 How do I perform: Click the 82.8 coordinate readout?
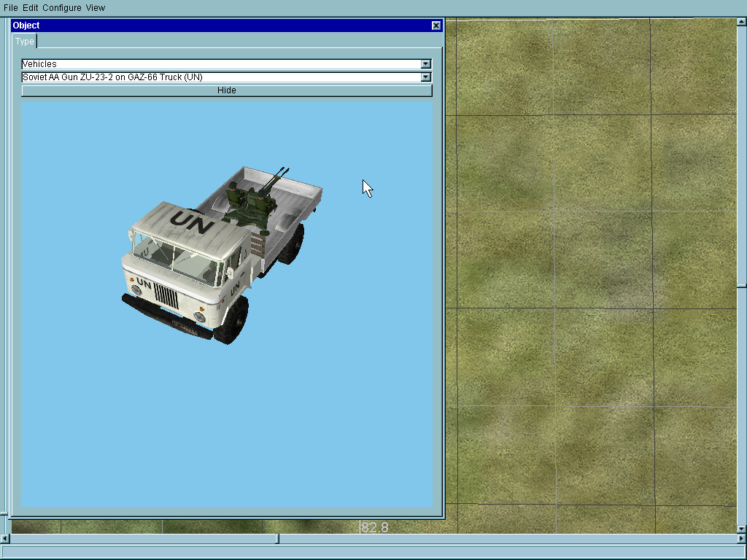click(374, 528)
